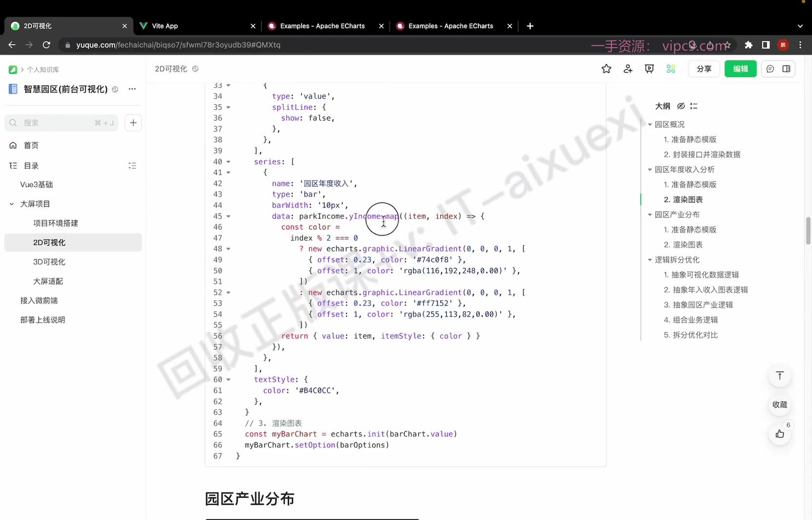Viewport: 812px width, 520px height.
Task: Jump to 2. 封装接口并渲染数据 outline item
Action: (702, 155)
